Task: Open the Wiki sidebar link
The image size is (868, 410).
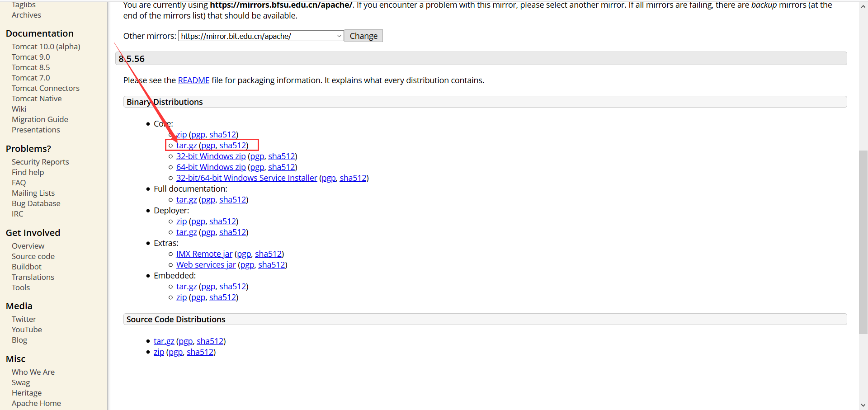Action: coord(19,109)
